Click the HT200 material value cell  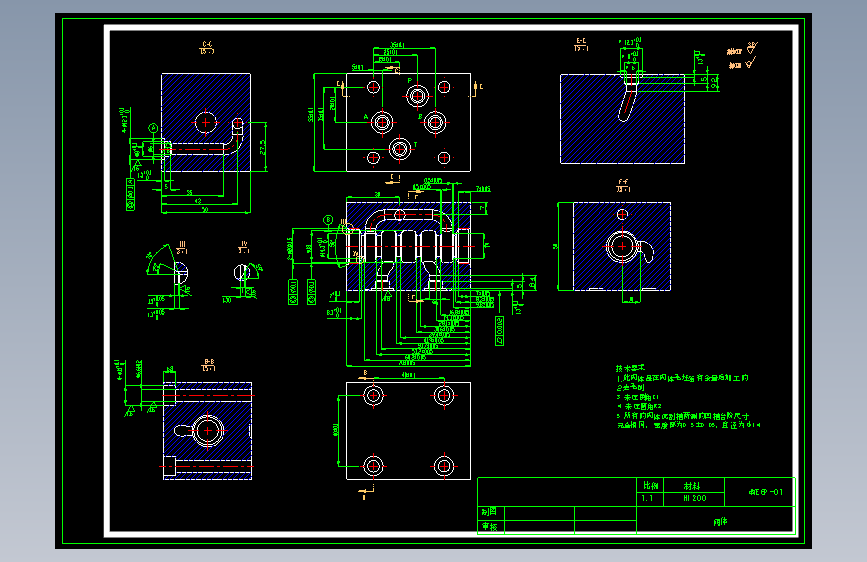coord(694,499)
